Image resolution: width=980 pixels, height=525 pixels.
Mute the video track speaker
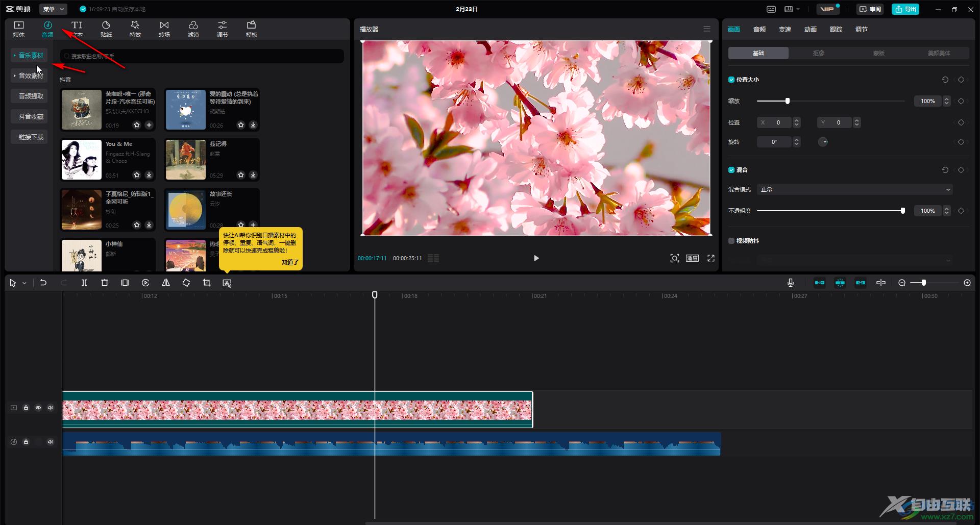click(x=51, y=408)
